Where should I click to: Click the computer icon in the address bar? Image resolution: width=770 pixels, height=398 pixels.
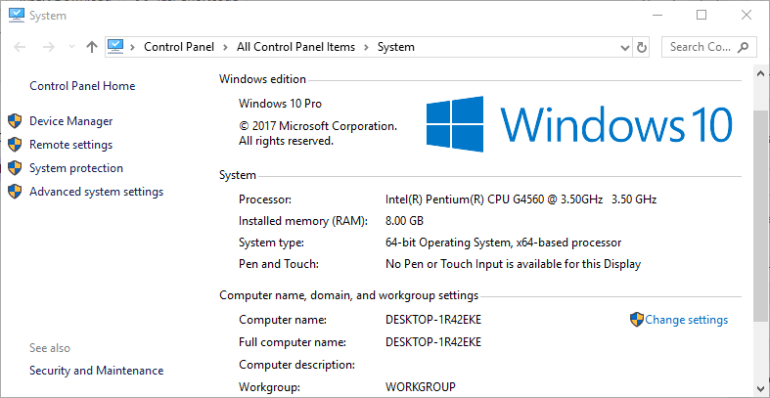coord(115,47)
